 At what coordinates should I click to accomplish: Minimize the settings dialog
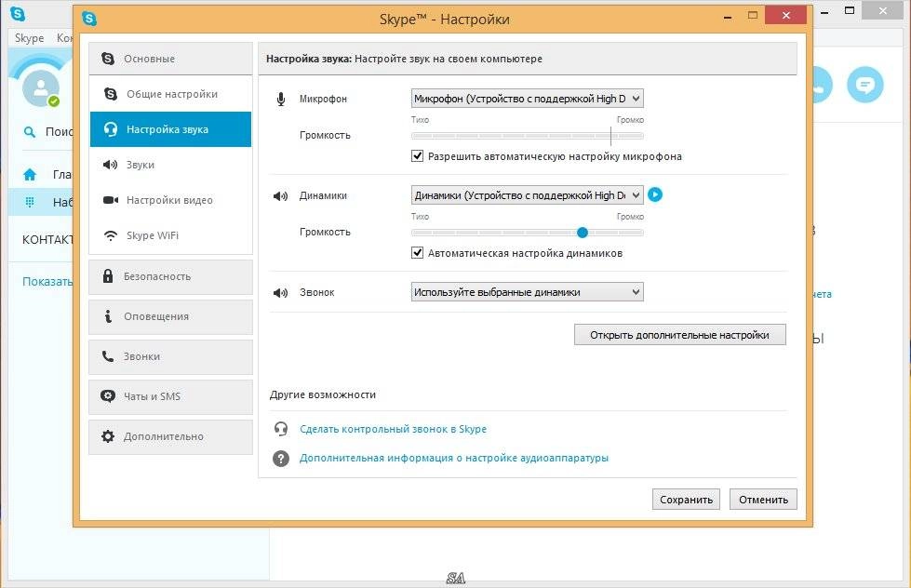click(x=727, y=16)
